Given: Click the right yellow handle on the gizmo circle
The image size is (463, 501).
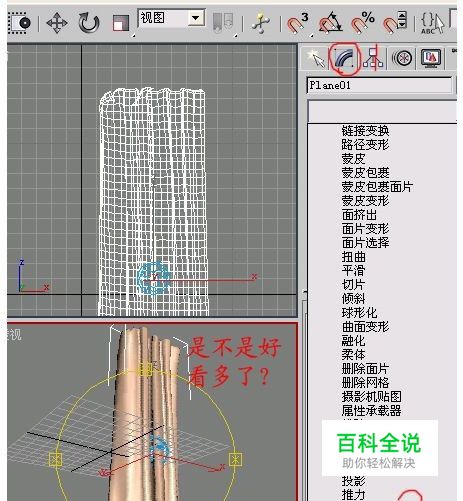Looking at the screenshot, I should tap(236, 459).
